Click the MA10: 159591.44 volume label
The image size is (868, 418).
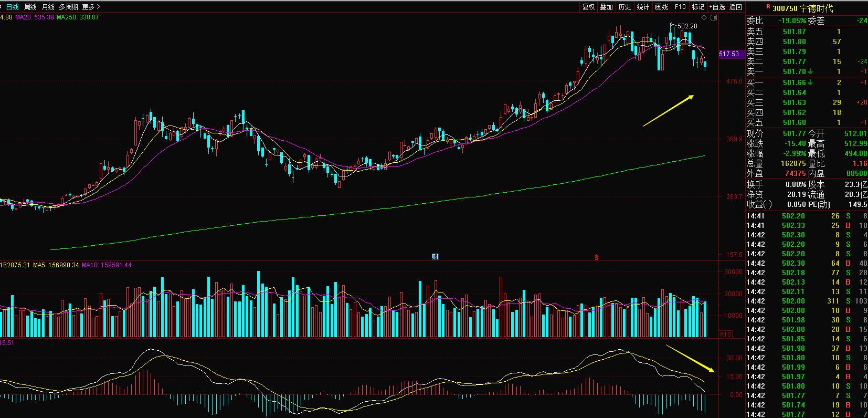(x=107, y=265)
